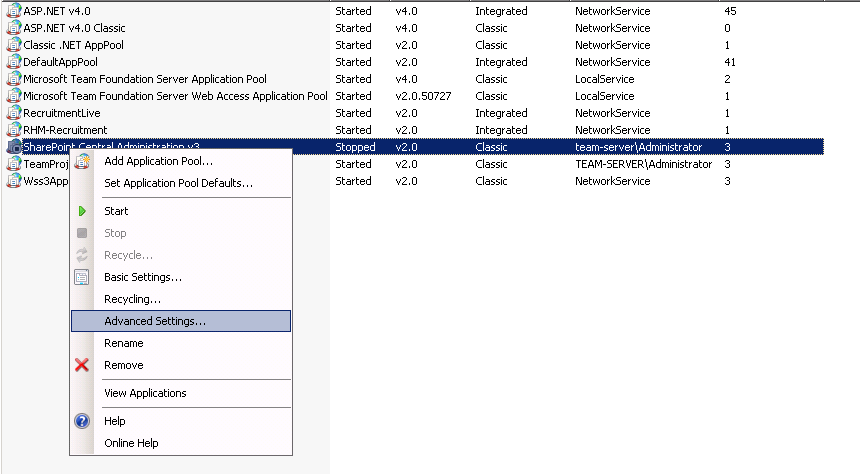Select Online Help menu entry
This screenshot has height=474, width=860.
pyautogui.click(x=131, y=443)
